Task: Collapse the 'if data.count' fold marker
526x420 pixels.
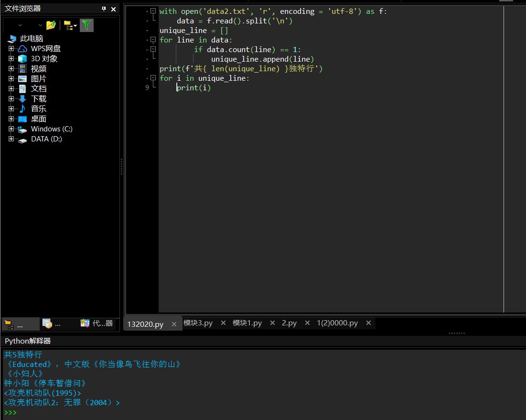Action: click(x=153, y=49)
